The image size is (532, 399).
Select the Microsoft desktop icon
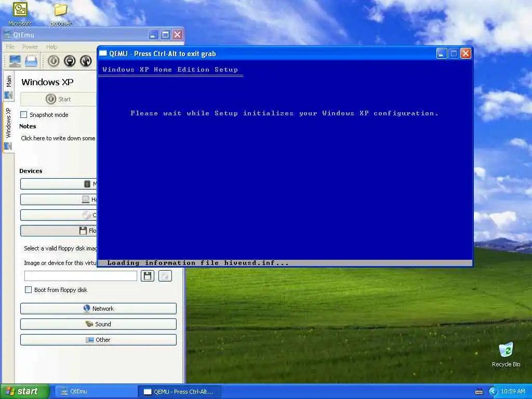coord(20,14)
